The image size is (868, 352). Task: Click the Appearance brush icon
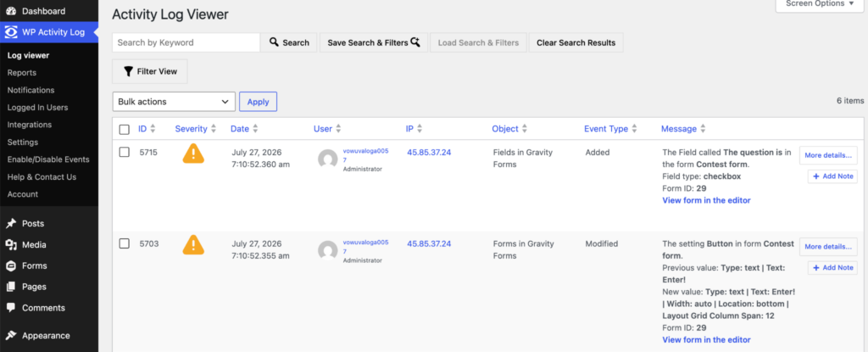click(x=10, y=336)
